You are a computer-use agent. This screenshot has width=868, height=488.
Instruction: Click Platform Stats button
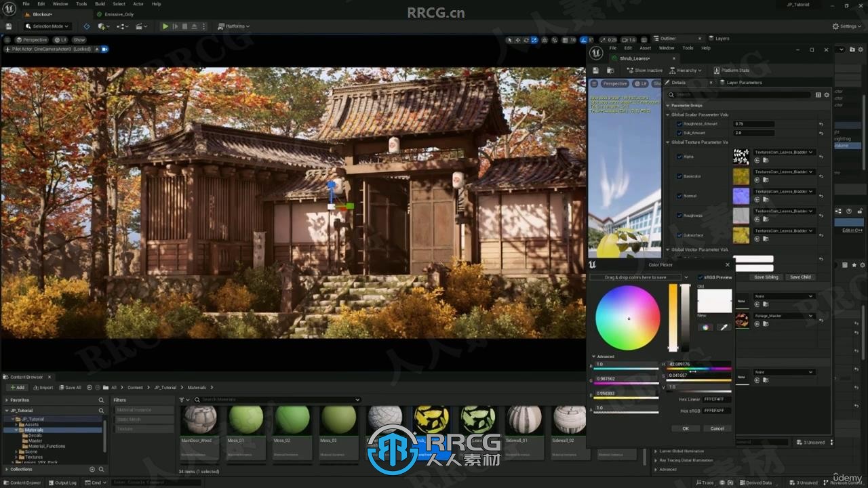[731, 70]
